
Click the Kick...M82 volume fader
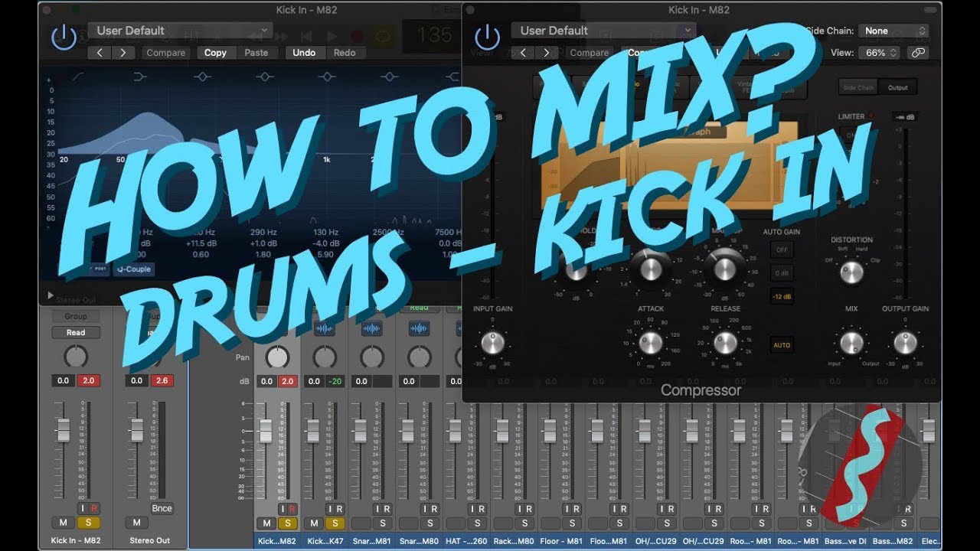[266, 431]
